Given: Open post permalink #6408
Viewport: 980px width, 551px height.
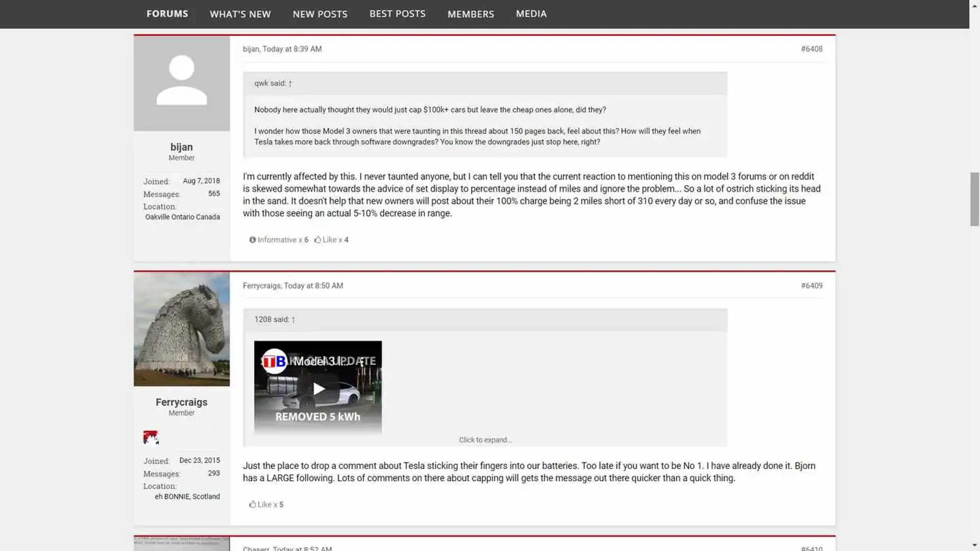Looking at the screenshot, I should (x=811, y=49).
